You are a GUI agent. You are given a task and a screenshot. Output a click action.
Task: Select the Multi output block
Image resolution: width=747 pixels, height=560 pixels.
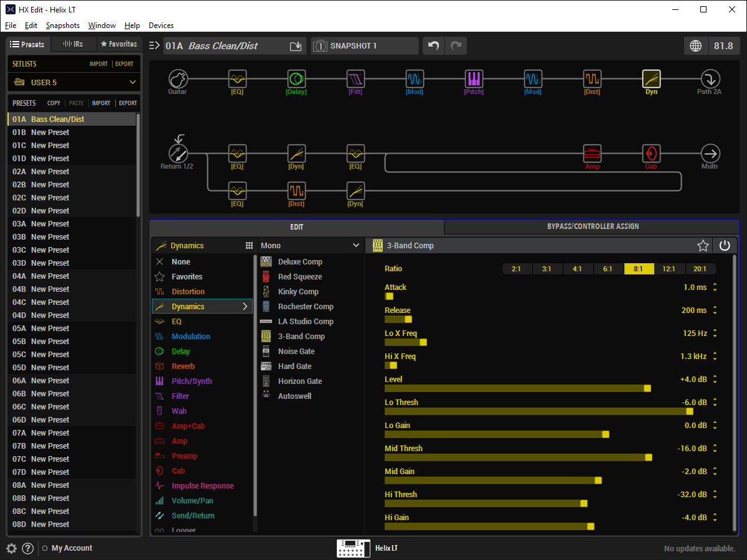point(710,153)
